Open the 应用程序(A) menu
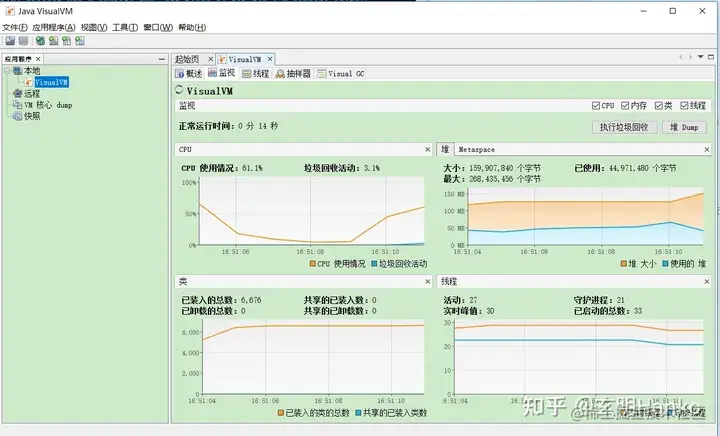Image resolution: width=720 pixels, height=436 pixels. 54,28
